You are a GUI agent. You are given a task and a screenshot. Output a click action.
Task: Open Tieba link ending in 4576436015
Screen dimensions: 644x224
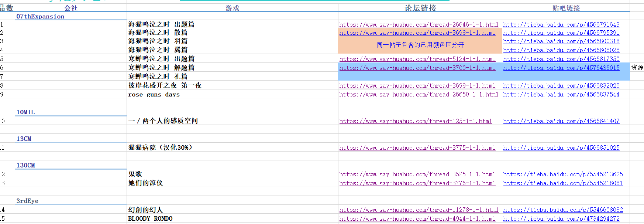click(x=561, y=68)
